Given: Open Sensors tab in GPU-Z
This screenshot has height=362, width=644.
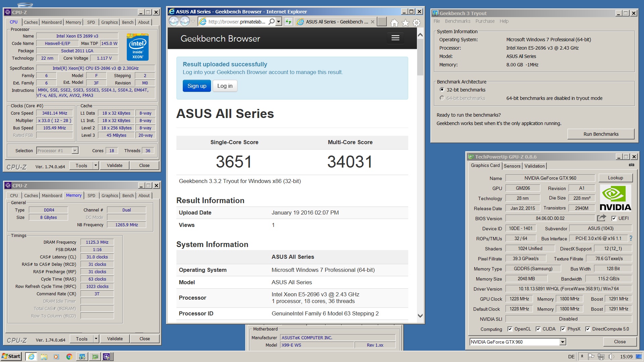Looking at the screenshot, I should click(x=512, y=166).
